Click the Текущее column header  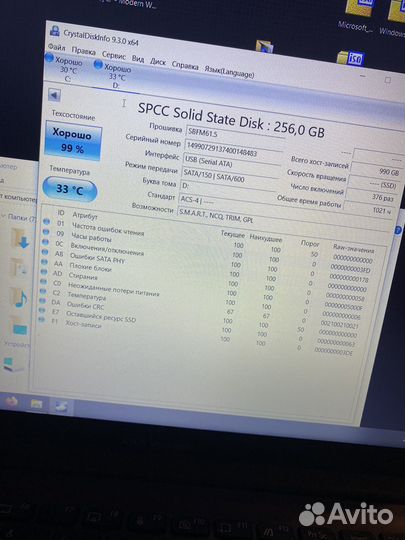pos(232,234)
